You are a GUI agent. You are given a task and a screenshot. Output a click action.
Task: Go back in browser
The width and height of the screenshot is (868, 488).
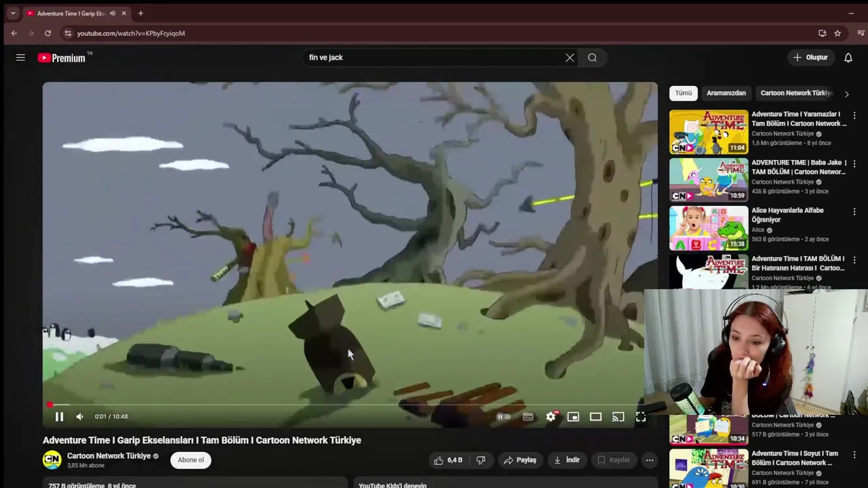point(14,33)
